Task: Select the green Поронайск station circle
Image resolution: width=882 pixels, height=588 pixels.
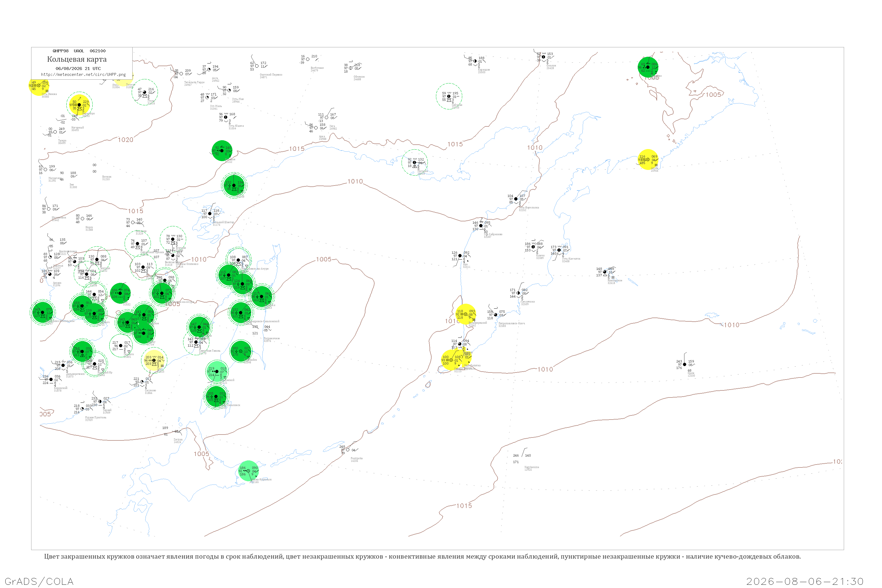Action: point(240,351)
